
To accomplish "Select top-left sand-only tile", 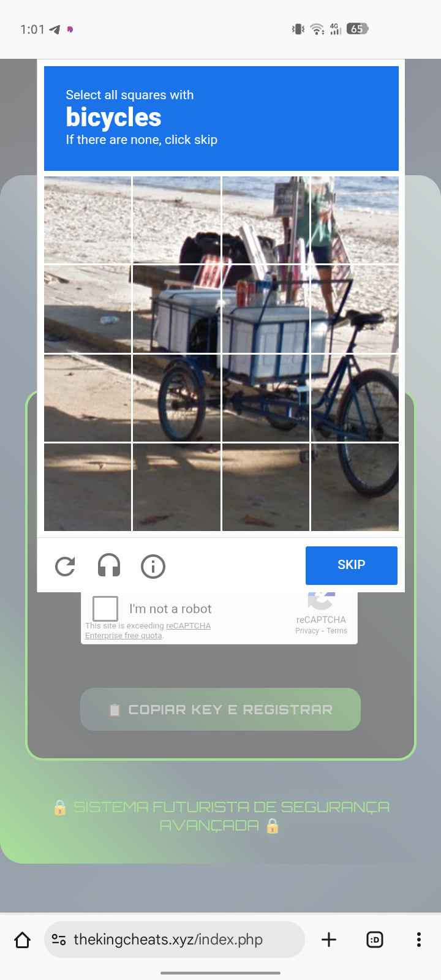I will (x=88, y=220).
